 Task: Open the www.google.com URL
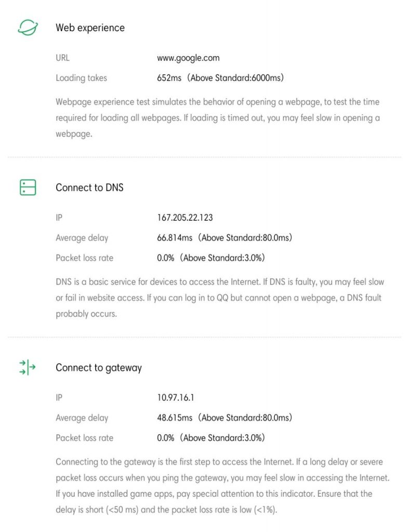pos(188,58)
